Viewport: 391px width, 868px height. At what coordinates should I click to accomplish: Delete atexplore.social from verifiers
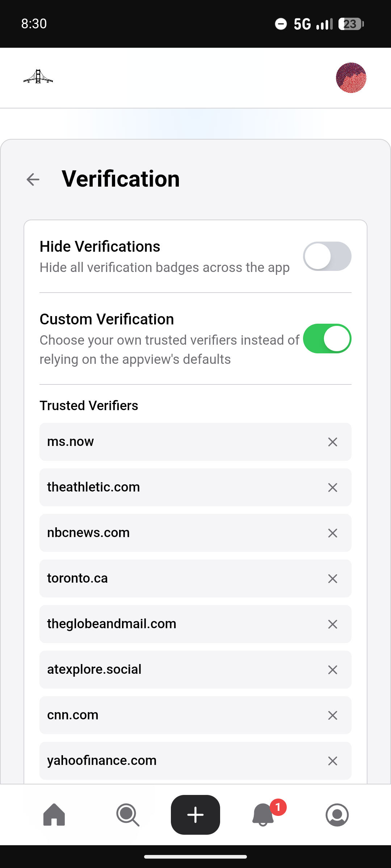click(x=332, y=670)
